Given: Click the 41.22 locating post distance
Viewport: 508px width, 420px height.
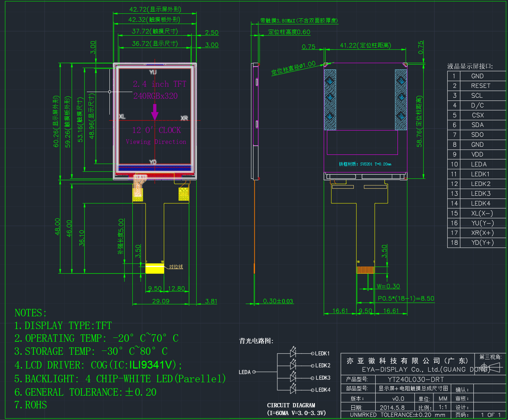Looking at the screenshot, I should (365, 45).
